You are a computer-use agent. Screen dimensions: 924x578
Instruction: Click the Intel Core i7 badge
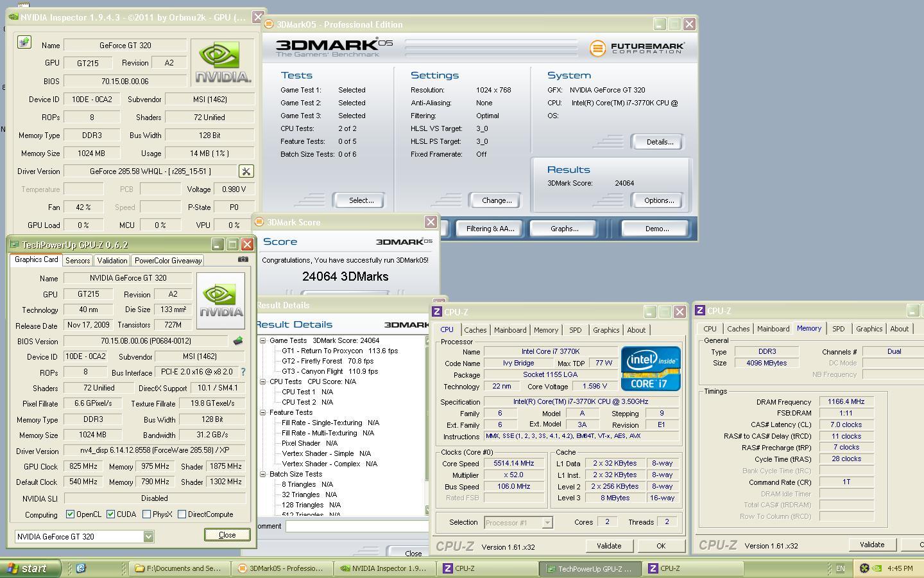[651, 368]
